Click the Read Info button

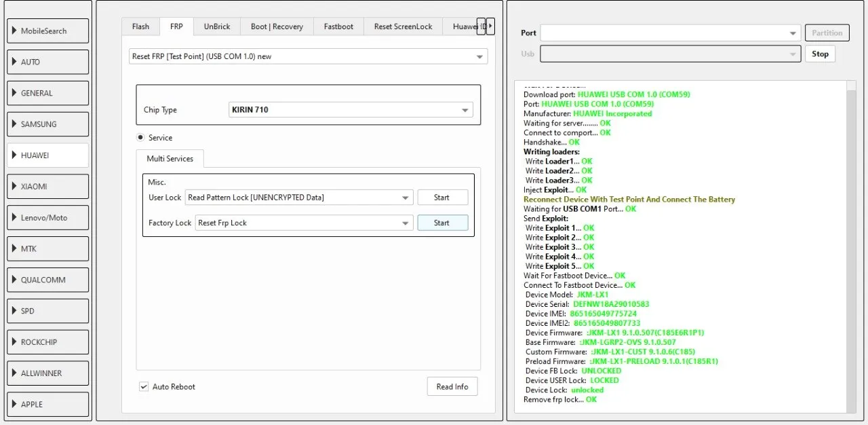[x=452, y=386]
